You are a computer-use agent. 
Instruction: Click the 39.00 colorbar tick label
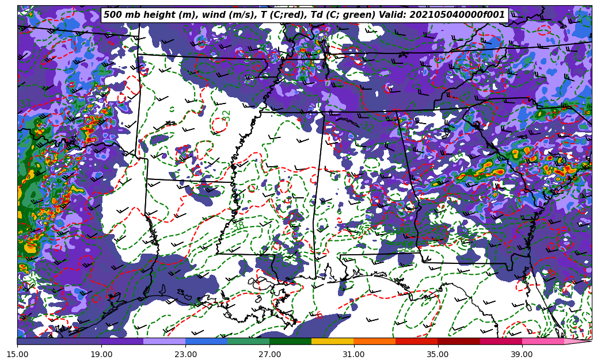tap(522, 354)
